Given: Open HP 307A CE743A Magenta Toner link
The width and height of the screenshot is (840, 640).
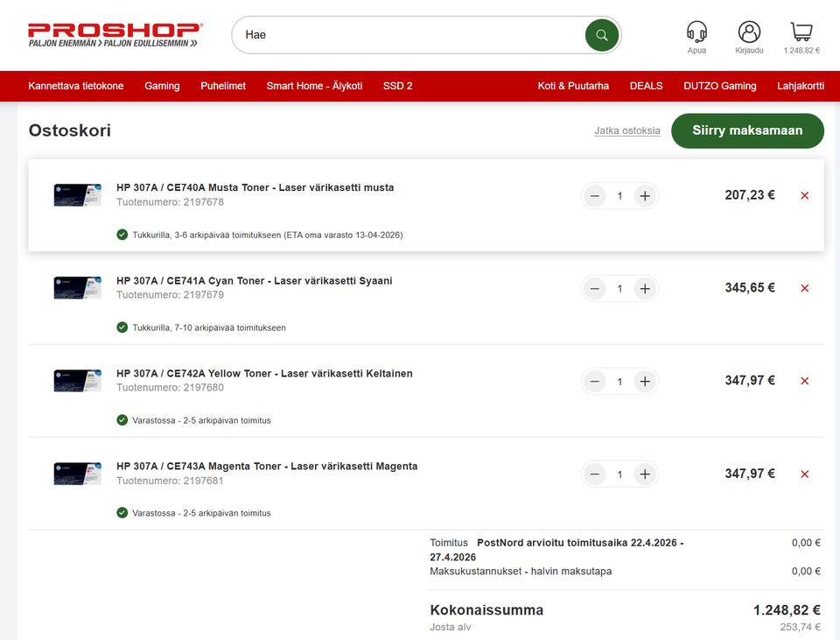Looking at the screenshot, I should (x=267, y=466).
